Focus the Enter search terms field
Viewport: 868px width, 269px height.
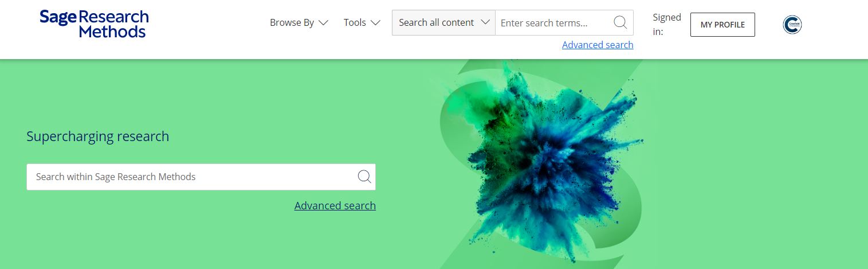(553, 23)
